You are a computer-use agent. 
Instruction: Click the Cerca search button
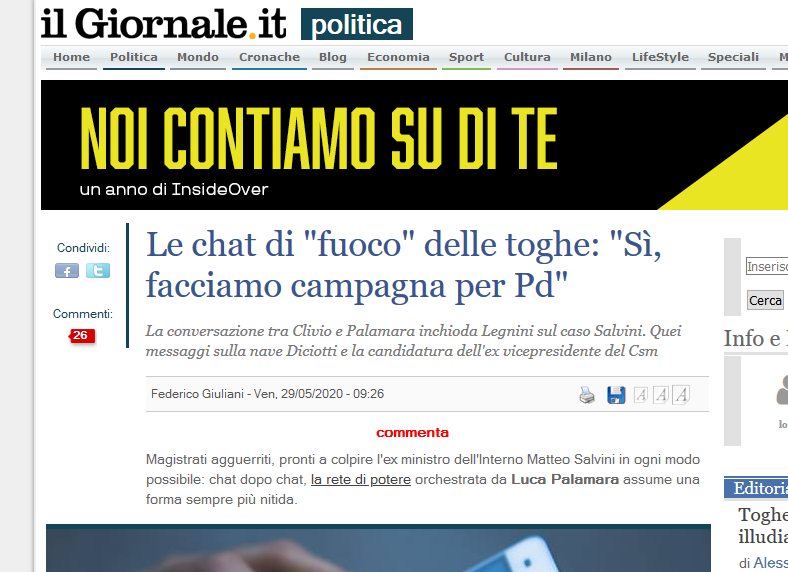pyautogui.click(x=765, y=301)
